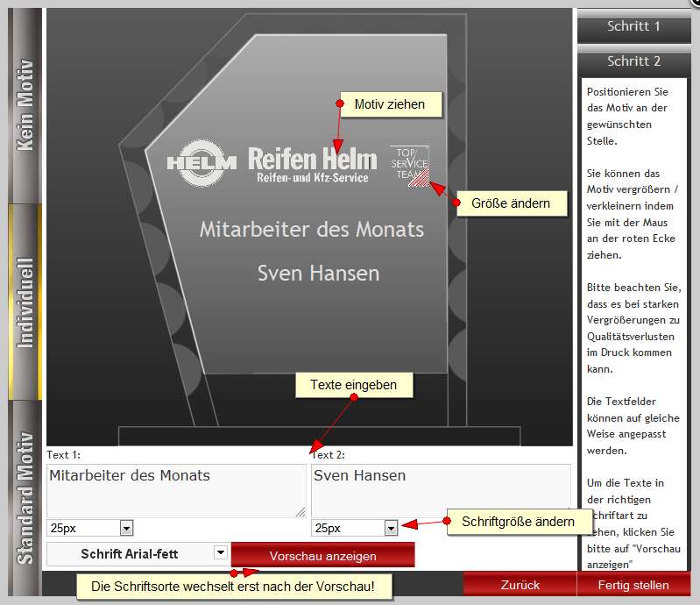Expand the Schritt 2 panel
This screenshot has width=700, height=605.
coord(633,61)
